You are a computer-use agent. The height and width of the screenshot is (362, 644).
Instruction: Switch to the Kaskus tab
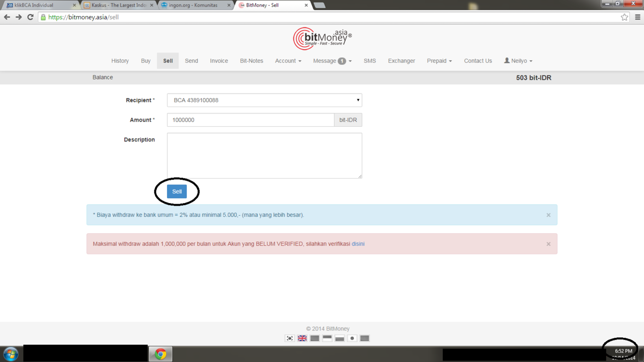(119, 6)
